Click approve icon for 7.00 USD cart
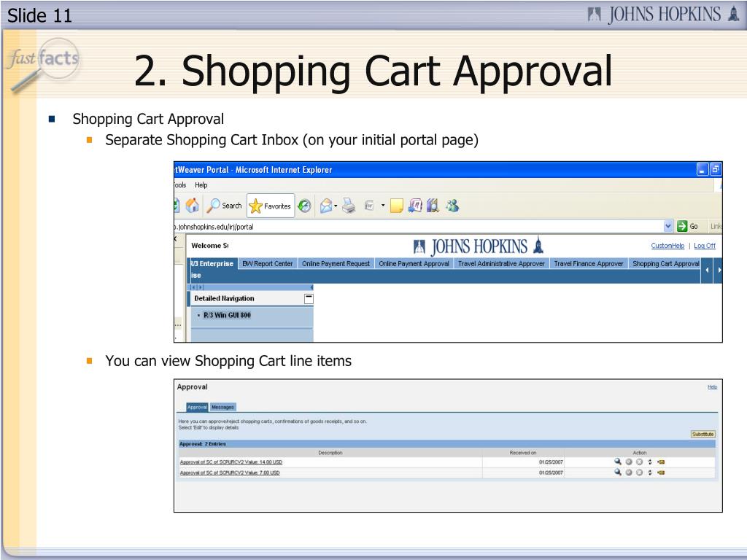The image size is (747, 560). (629, 472)
